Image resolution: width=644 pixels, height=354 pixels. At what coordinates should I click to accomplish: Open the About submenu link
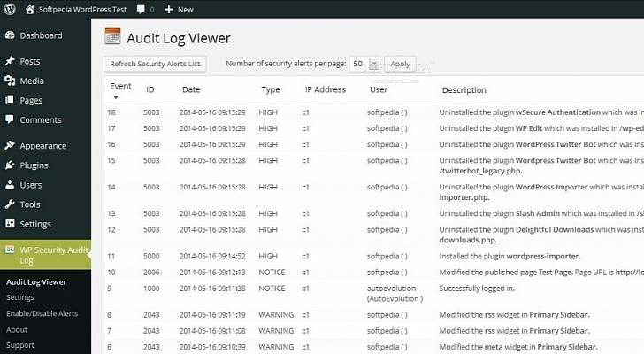coord(17,329)
